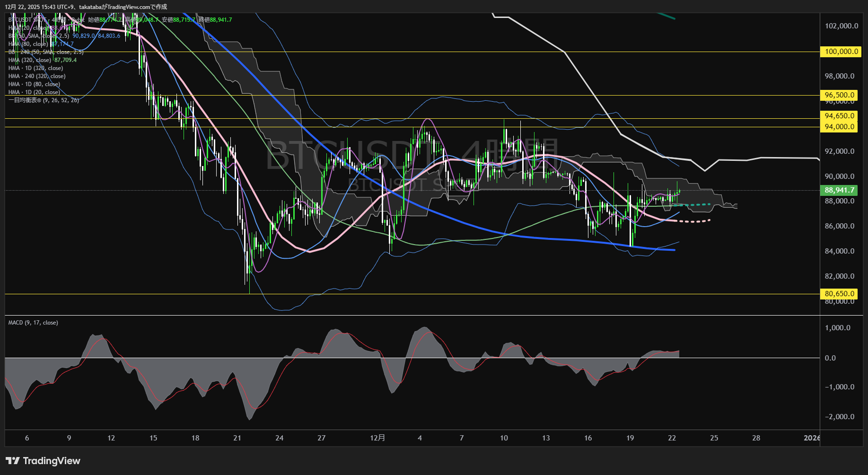Viewport: 868px width, 475px height.
Task: Select the HMA (320, close) indicator legend
Action: coord(30,60)
